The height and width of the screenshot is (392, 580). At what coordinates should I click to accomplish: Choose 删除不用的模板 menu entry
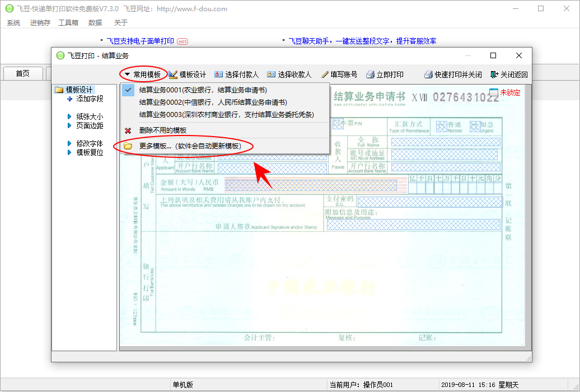225,130
